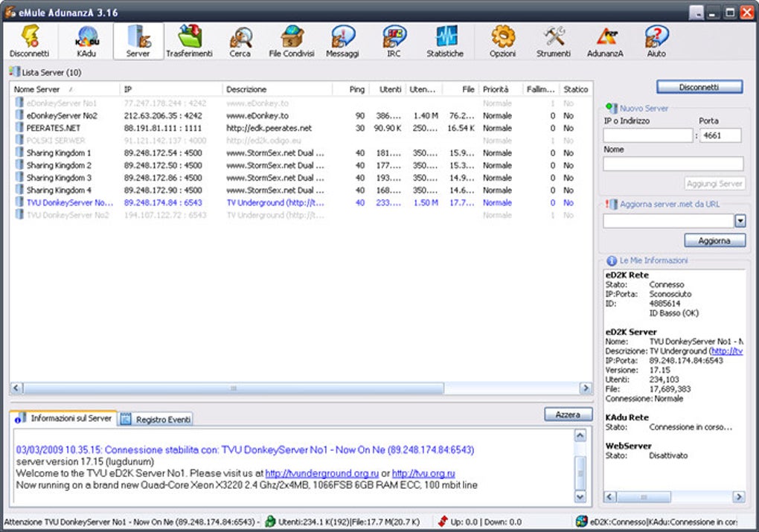Sort by the Statico column header

(575, 89)
